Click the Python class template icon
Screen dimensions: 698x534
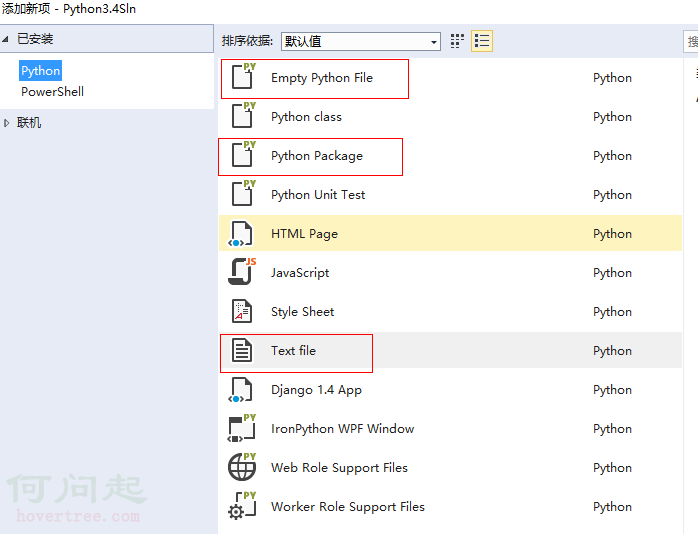click(243, 116)
